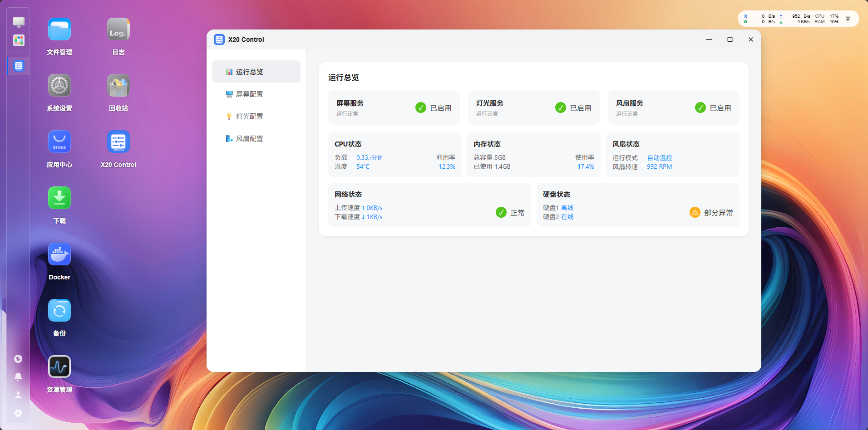Viewport: 868px width, 430px height.
Task: Click the green check in the 屏幕服务 card
Action: tap(421, 107)
